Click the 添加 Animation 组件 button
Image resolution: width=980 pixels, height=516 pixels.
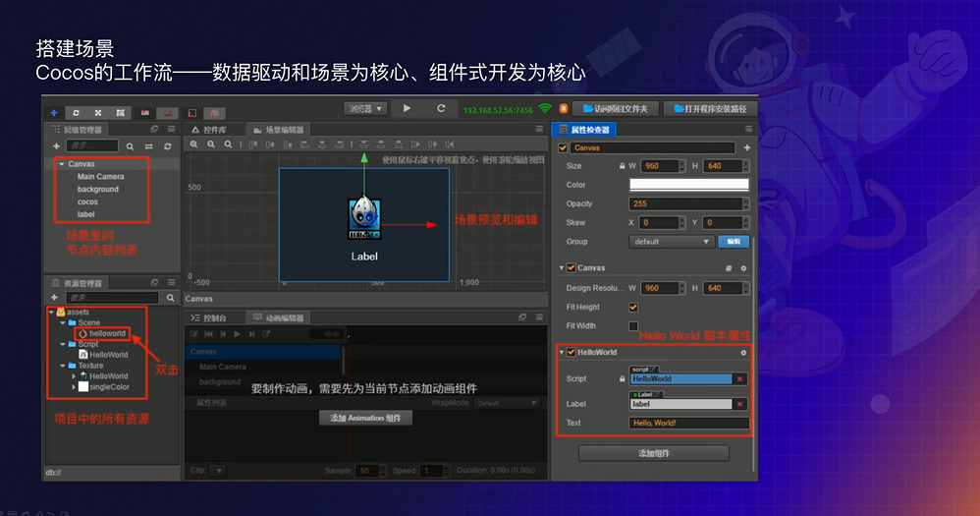pos(365,418)
